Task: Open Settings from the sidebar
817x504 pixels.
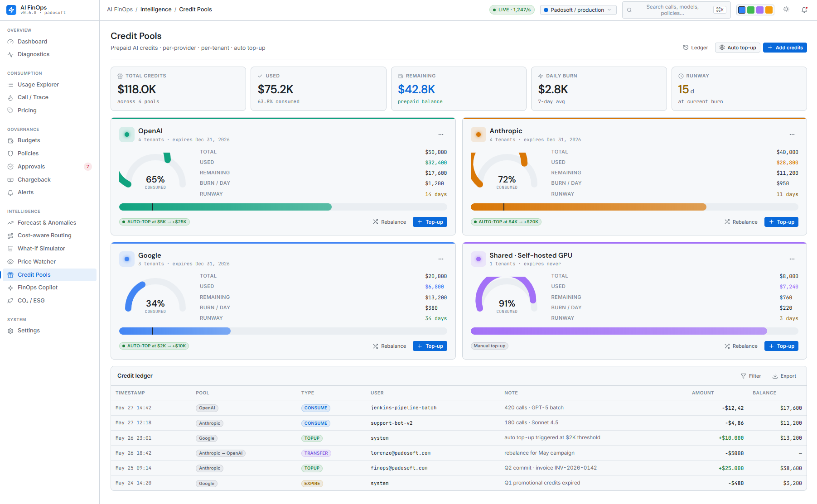Action: click(49, 331)
